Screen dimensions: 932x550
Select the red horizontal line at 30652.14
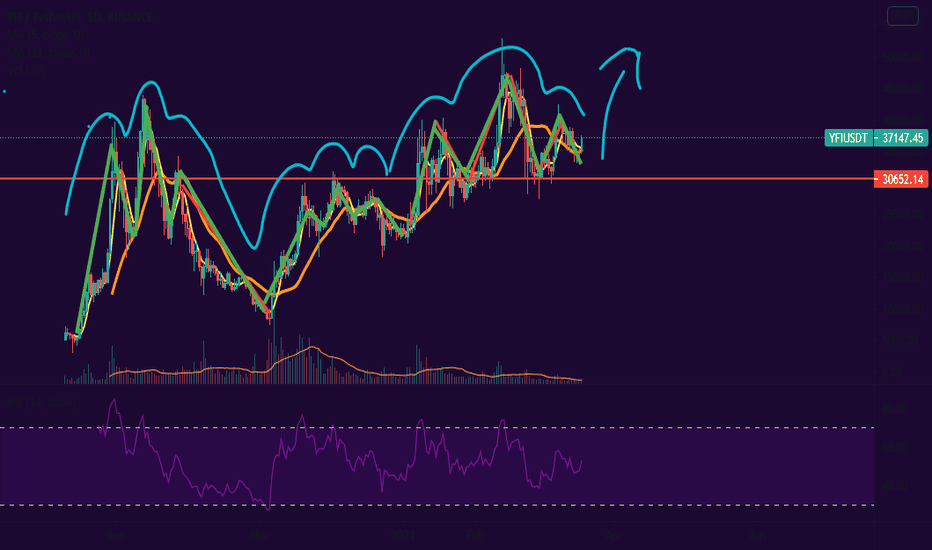click(437, 178)
